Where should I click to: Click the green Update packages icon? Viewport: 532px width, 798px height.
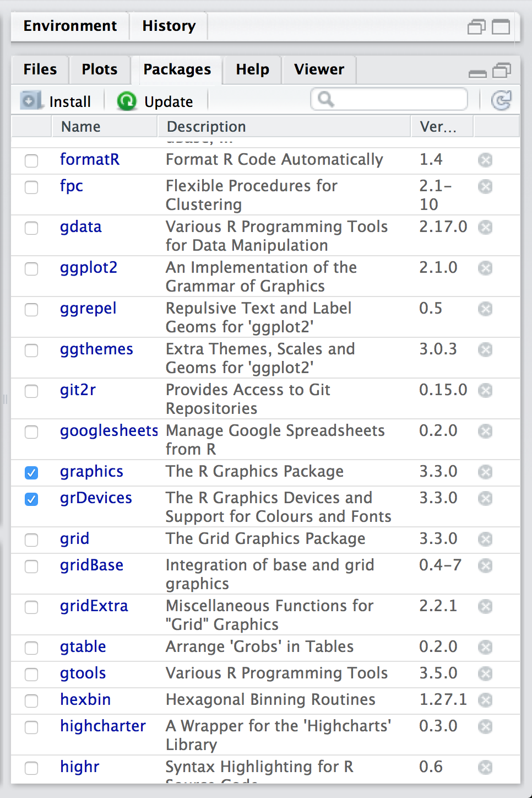click(x=127, y=101)
